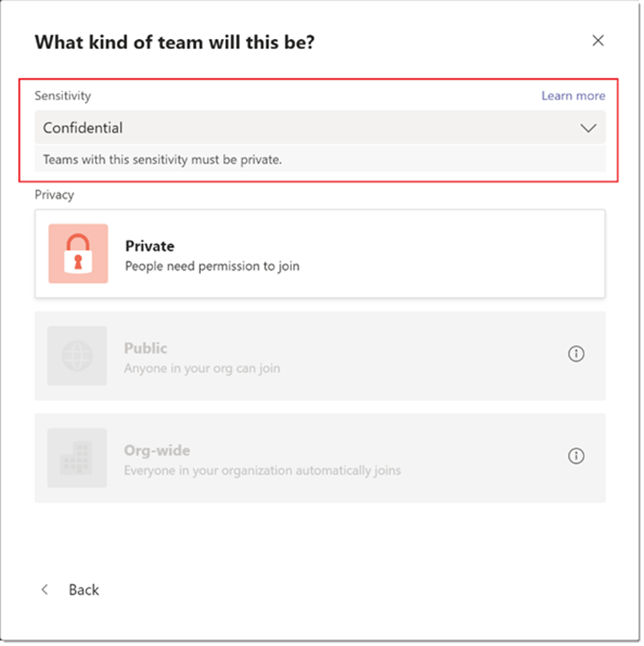Go back using the Back button
Viewport: 644px width, 646px height.
(70, 591)
